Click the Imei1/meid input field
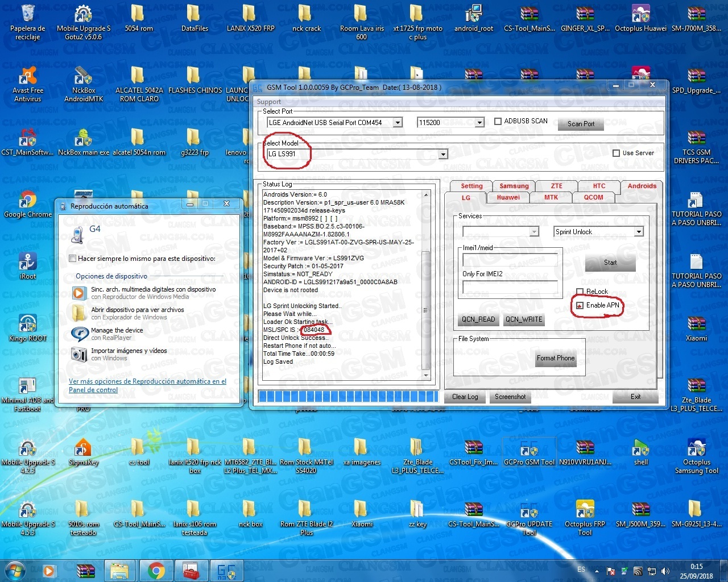 510,260
